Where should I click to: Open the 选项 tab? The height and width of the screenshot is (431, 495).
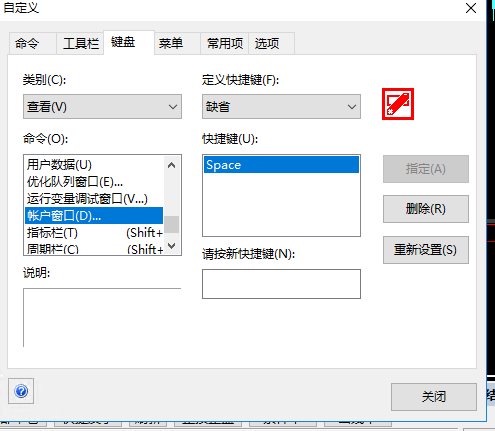pyautogui.click(x=271, y=43)
